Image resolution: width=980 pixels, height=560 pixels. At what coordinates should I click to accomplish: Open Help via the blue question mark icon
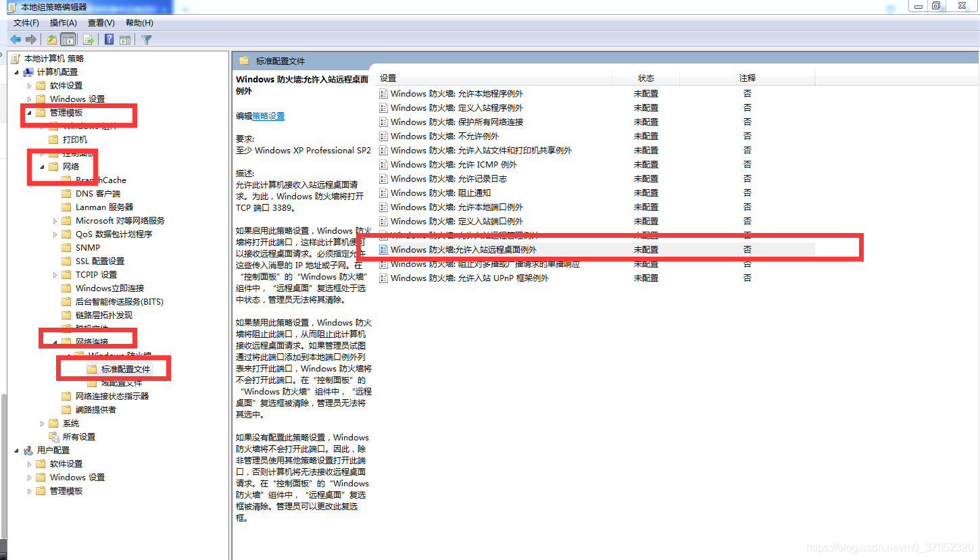point(109,40)
